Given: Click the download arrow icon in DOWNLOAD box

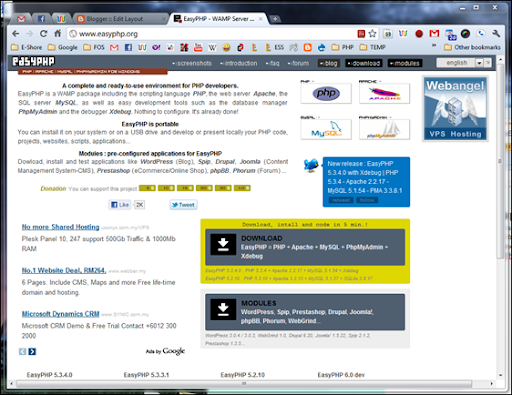Looking at the screenshot, I should tap(223, 244).
